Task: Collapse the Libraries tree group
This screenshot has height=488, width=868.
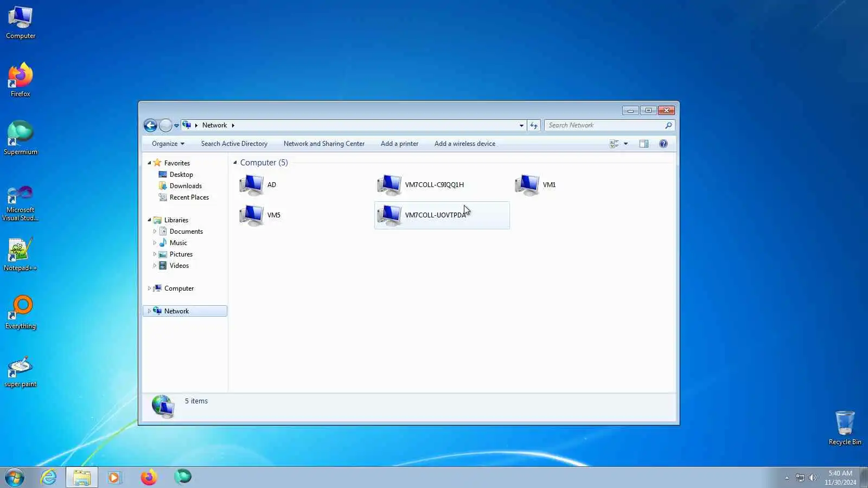Action: [x=149, y=220]
